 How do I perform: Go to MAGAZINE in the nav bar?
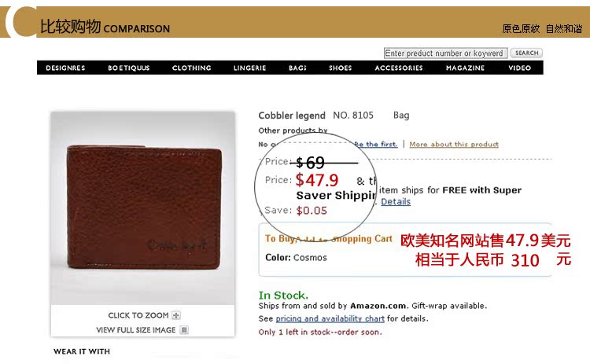point(466,68)
